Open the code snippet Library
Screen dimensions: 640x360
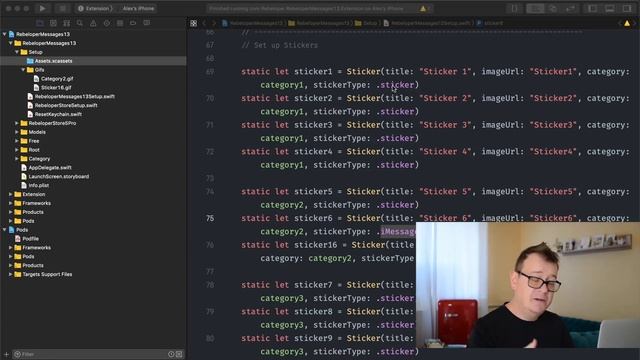click(514, 8)
